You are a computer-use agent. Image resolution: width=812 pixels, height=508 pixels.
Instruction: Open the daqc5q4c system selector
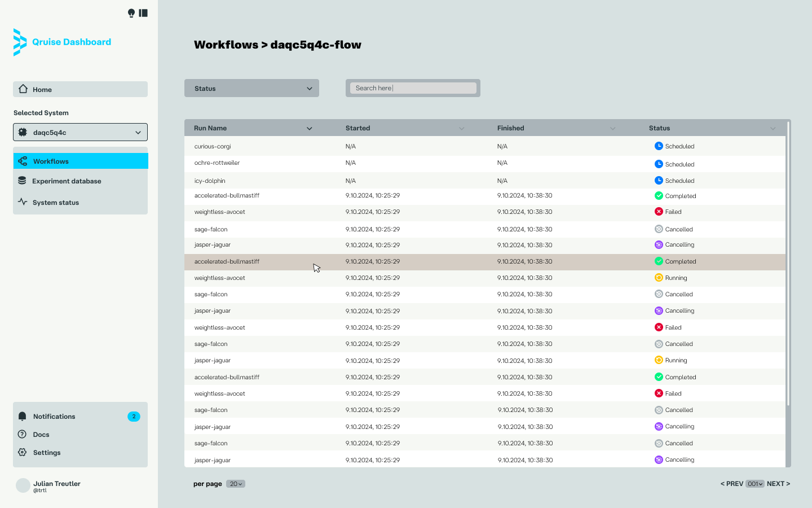80,132
